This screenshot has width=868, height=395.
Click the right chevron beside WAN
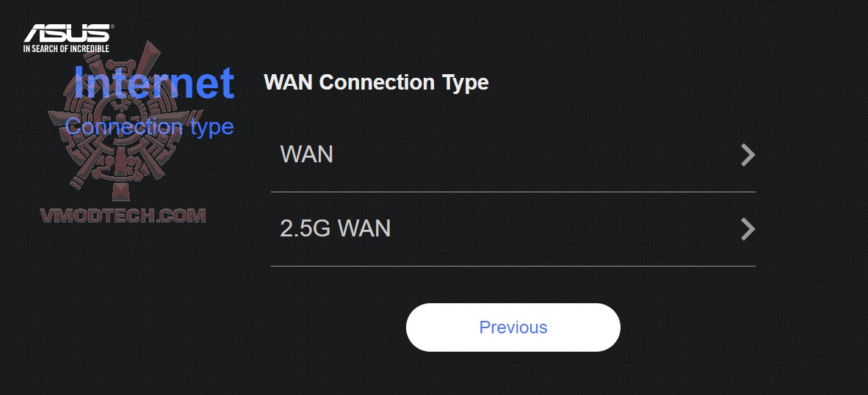point(748,155)
